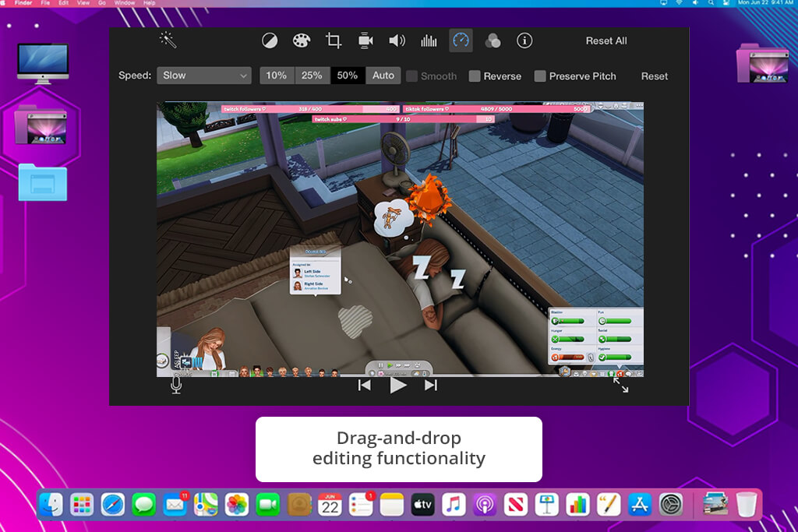
Task: Open the iMac icon on the desktop
Action: coord(43,64)
